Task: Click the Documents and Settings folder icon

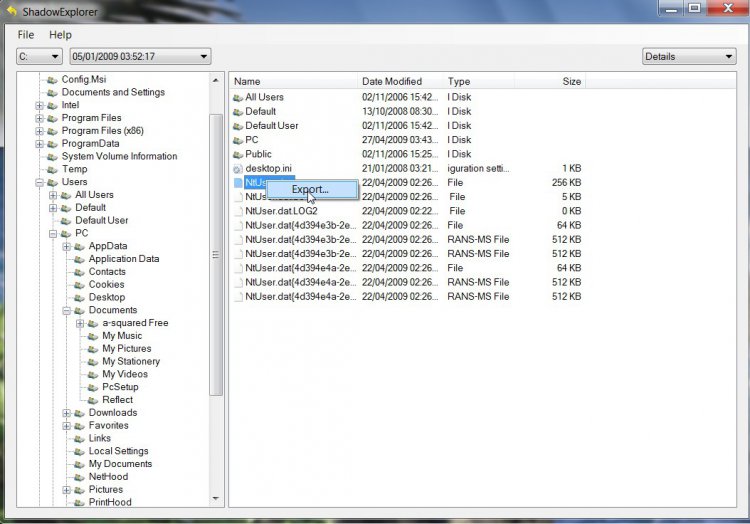Action: point(52,93)
